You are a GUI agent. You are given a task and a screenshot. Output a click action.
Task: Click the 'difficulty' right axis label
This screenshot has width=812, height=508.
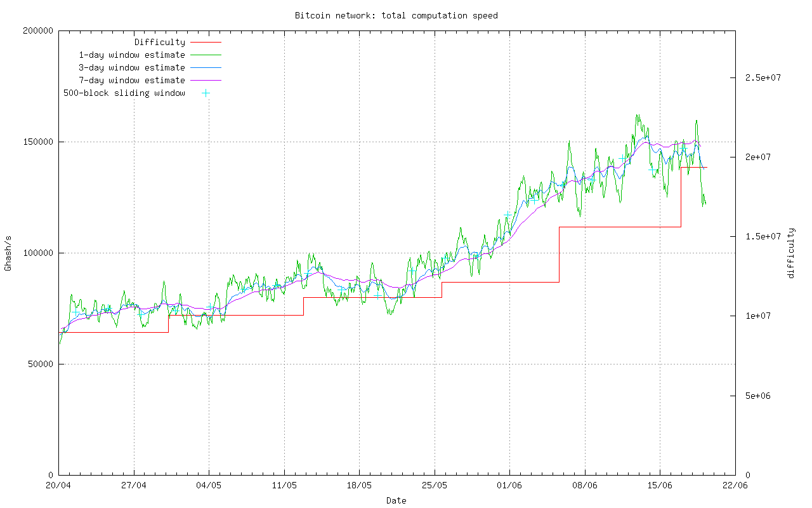pos(790,253)
